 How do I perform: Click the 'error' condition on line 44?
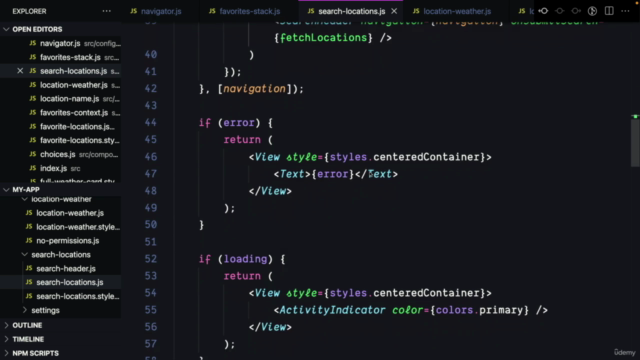239,123
